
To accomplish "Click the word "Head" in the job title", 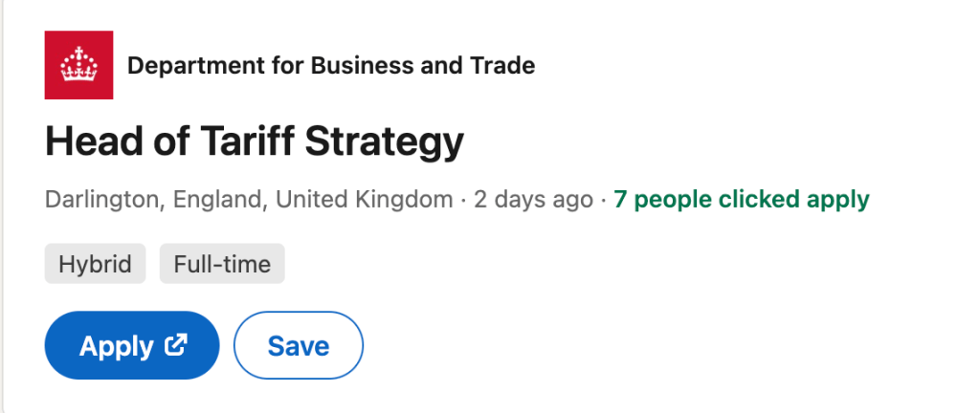I will click(x=85, y=142).
